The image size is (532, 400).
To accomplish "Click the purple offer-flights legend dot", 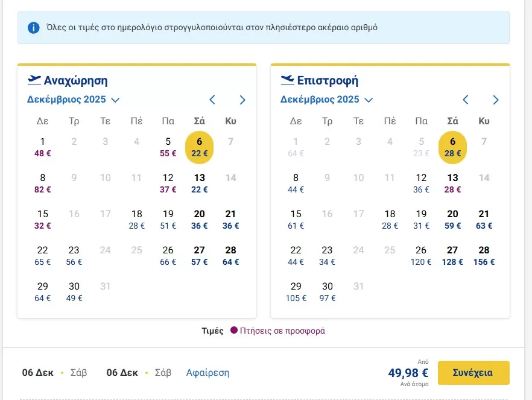I will [234, 331].
